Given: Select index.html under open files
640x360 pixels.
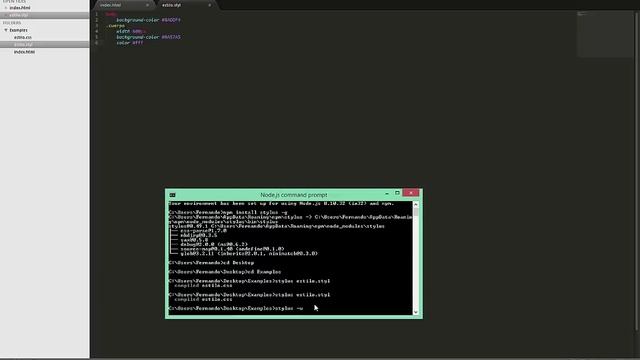Looking at the screenshot, I should (x=20, y=8).
